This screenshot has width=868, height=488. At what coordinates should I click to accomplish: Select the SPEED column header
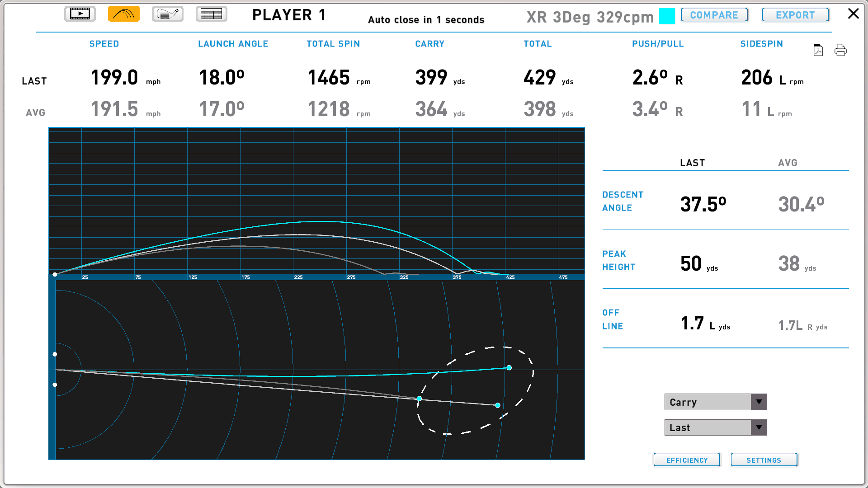104,44
